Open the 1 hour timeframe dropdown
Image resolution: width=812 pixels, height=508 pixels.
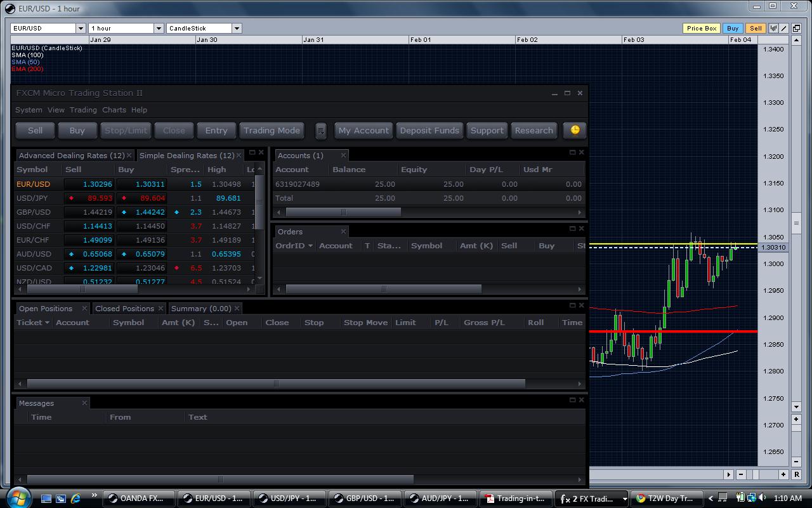click(159, 28)
